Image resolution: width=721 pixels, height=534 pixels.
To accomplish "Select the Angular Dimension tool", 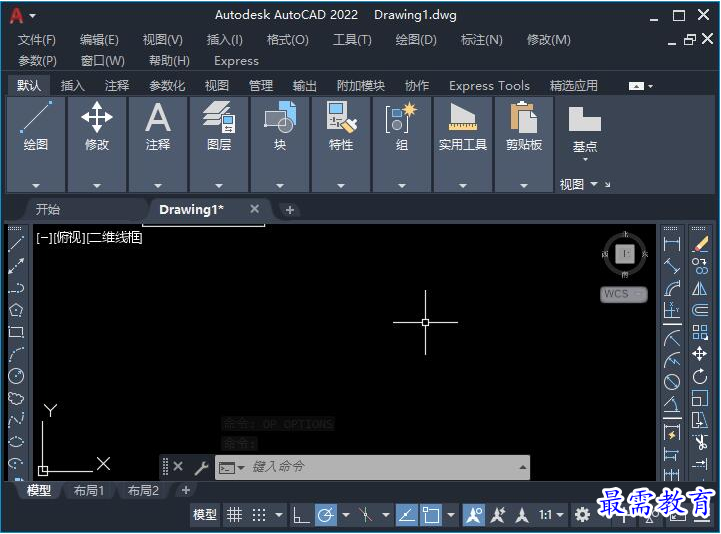I will tap(672, 404).
